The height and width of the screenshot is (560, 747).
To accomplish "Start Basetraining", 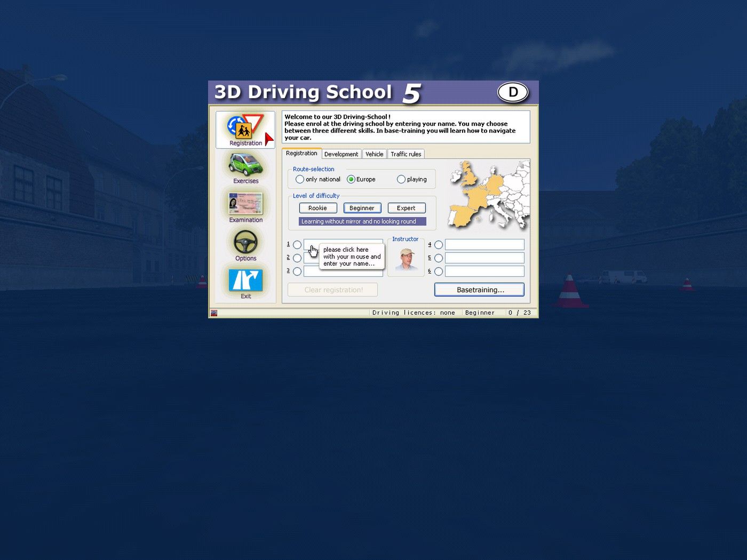I will pos(479,290).
